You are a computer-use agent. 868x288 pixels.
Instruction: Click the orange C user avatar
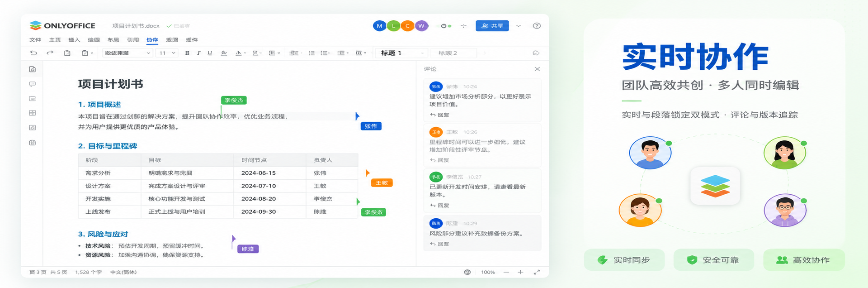[x=407, y=26]
